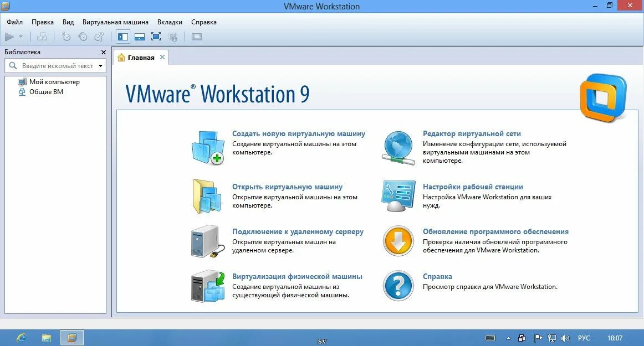
Task: Open File Explorer from the taskbar
Action: click(47, 338)
